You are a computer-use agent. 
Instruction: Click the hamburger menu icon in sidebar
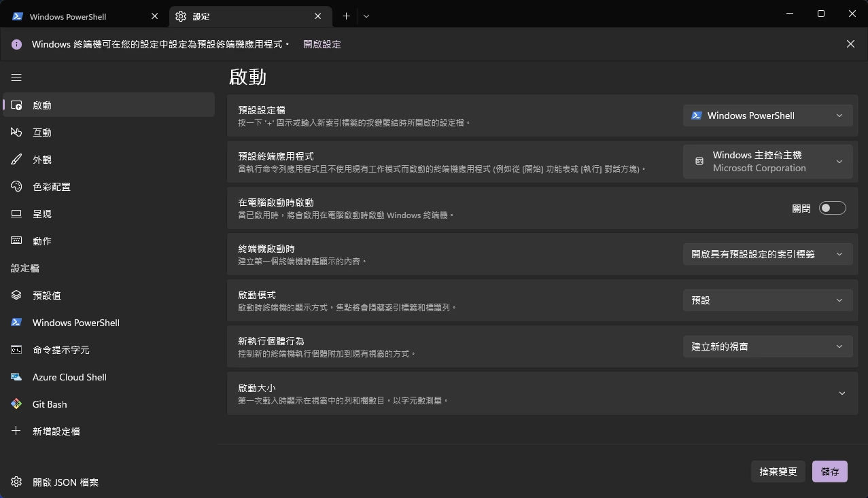tap(16, 77)
